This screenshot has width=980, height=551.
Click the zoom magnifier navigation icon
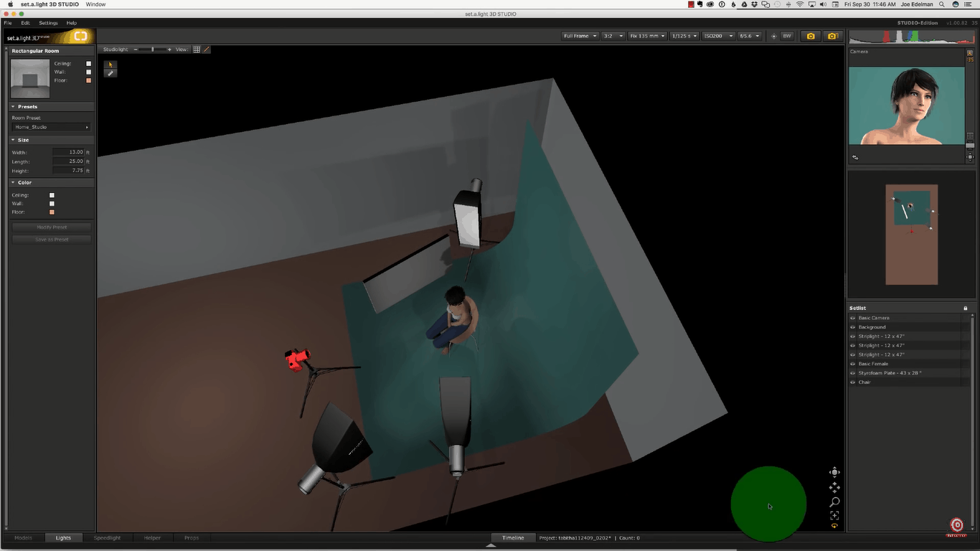(834, 502)
